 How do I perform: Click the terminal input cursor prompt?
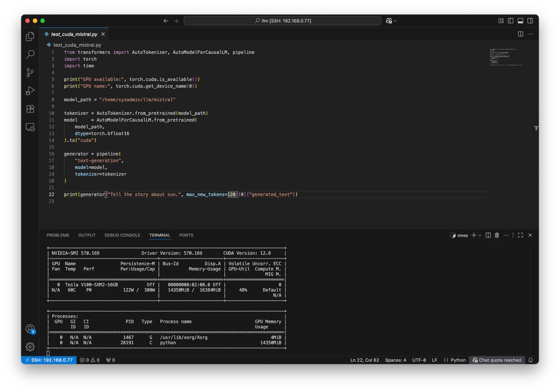pos(48,353)
